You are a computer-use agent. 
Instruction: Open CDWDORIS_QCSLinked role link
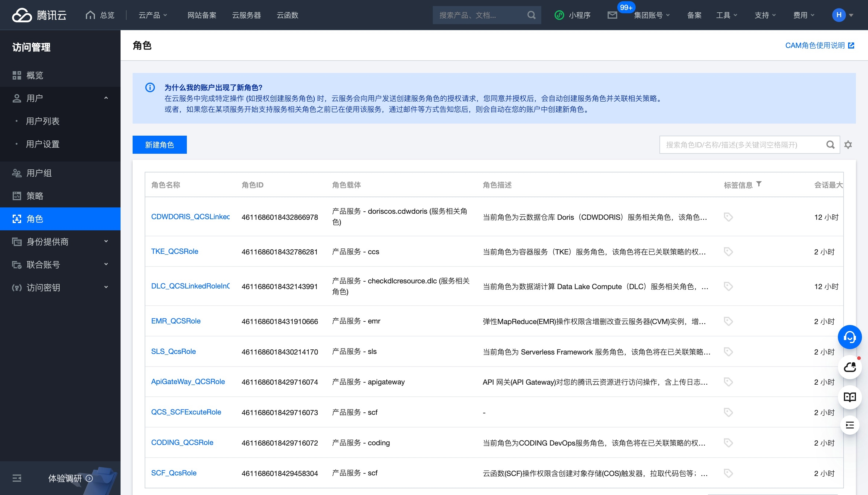[190, 216]
